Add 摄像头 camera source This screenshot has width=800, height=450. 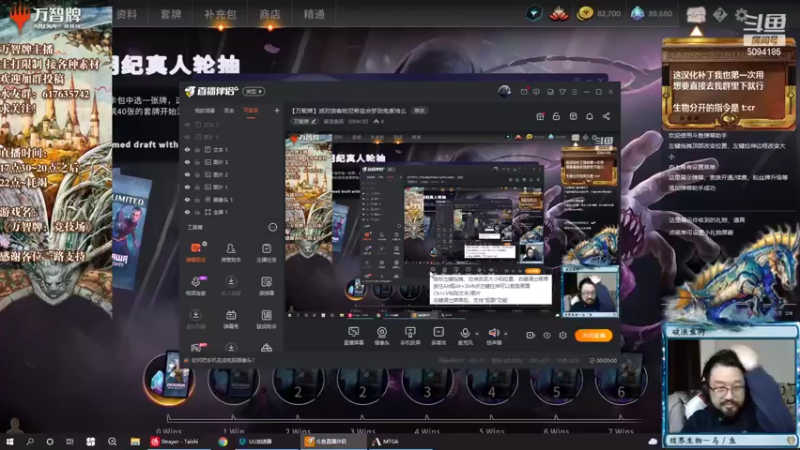[x=382, y=336]
